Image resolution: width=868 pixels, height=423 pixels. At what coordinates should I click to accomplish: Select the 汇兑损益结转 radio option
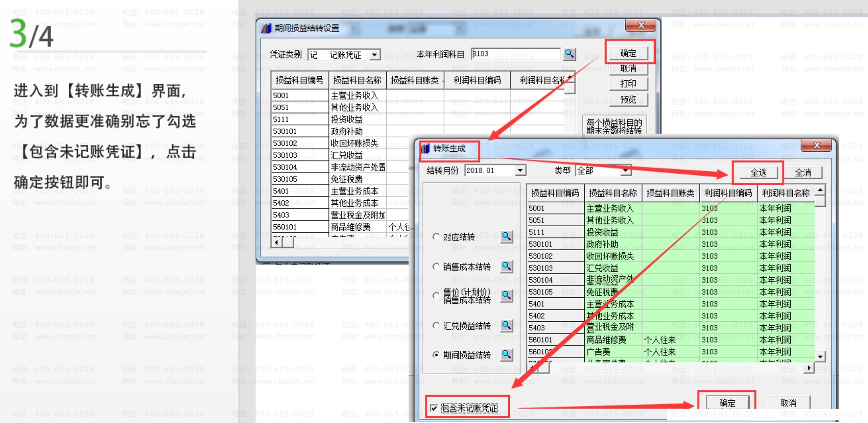tap(436, 325)
